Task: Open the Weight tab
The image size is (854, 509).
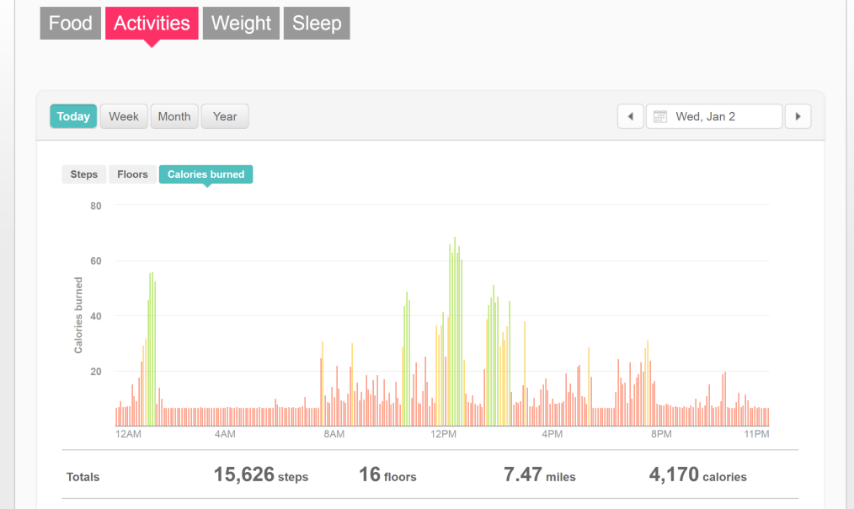Action: point(241,23)
